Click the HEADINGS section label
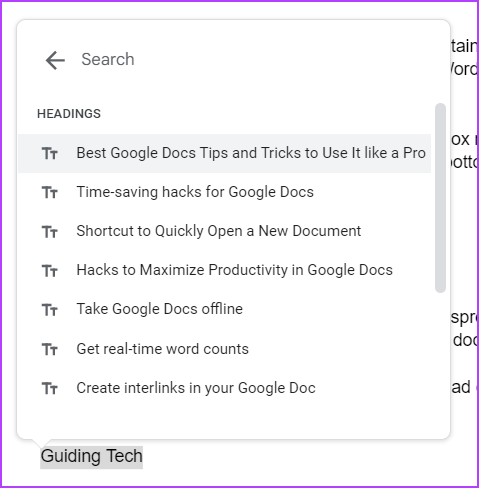Viewport: 479px width, 488px height. pos(69,114)
